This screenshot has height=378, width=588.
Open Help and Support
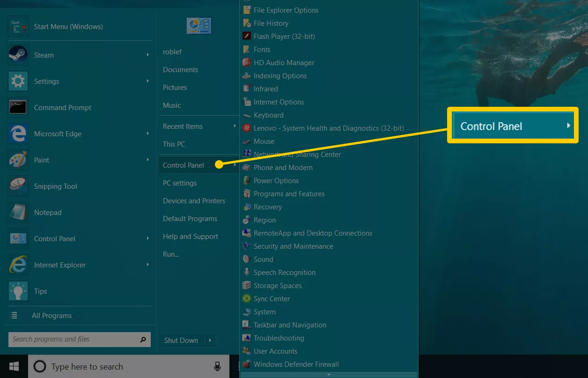(191, 237)
